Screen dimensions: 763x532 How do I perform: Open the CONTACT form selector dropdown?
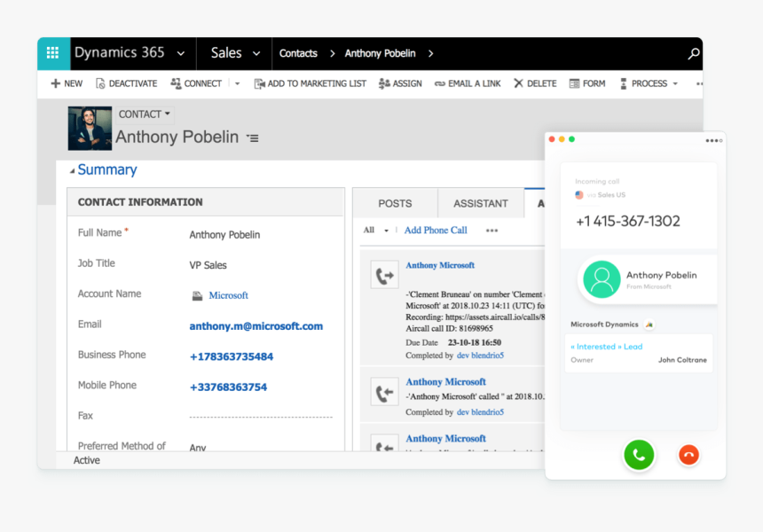coord(145,114)
